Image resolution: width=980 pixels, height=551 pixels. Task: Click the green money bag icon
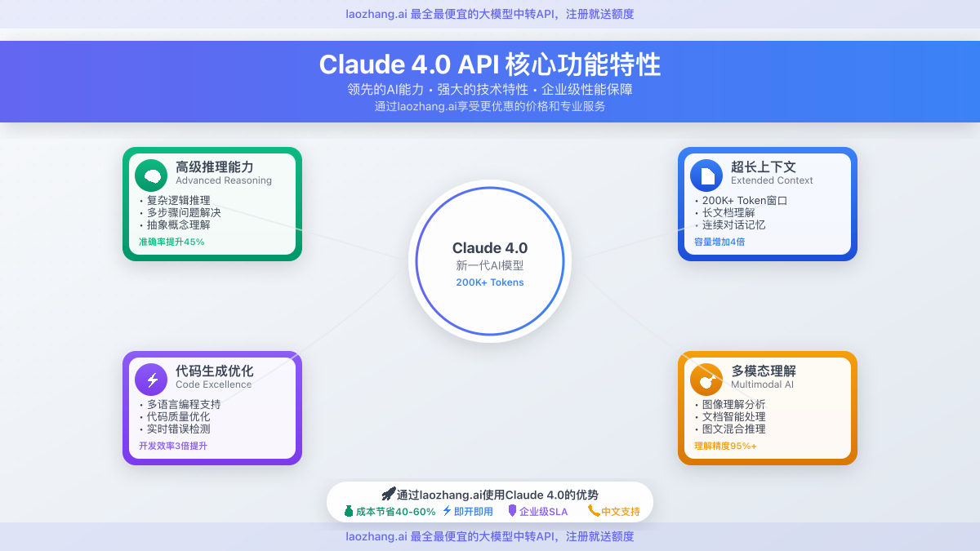coord(349,512)
